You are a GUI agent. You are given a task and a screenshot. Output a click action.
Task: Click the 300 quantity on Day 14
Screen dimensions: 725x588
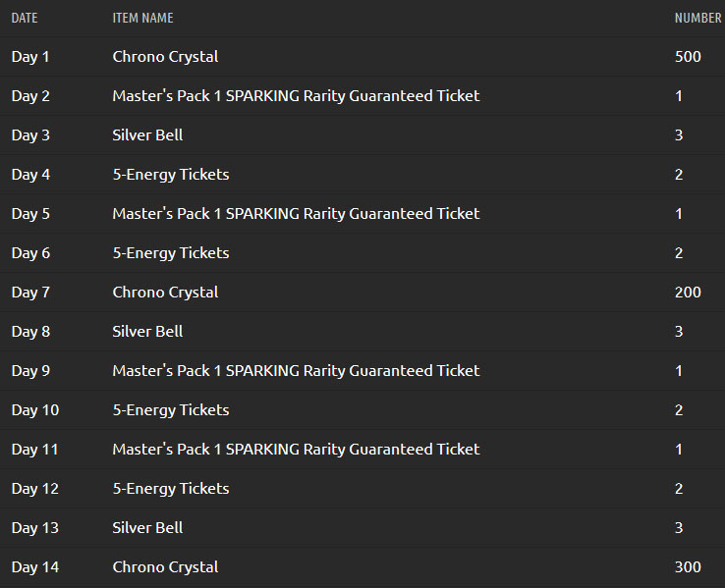point(688,567)
